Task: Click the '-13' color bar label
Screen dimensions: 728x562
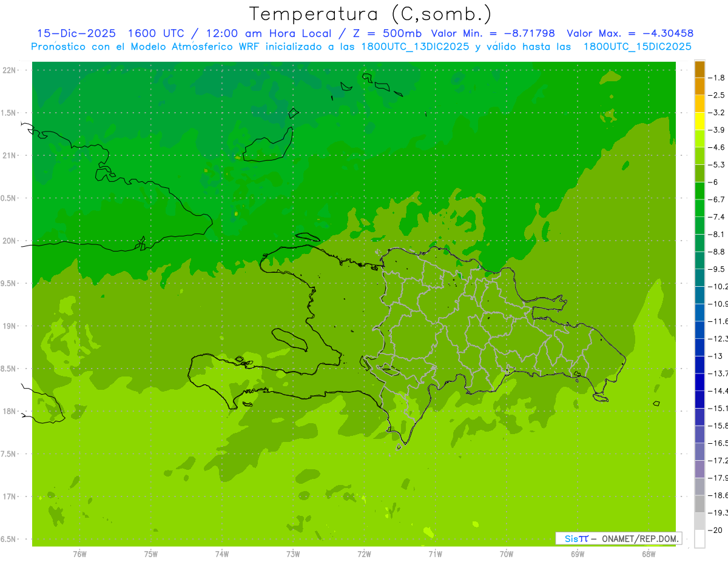Action: (x=715, y=356)
